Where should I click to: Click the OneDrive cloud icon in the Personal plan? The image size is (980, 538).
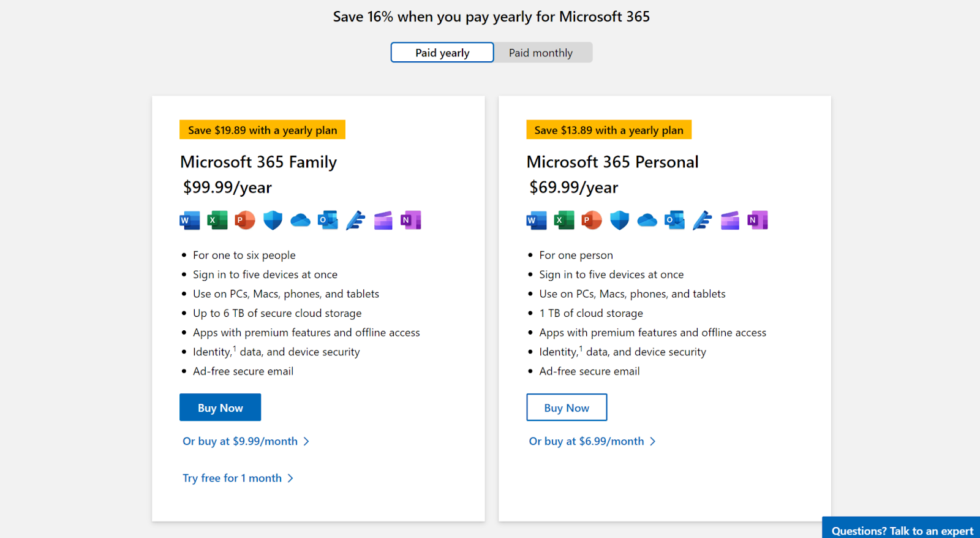(x=647, y=220)
